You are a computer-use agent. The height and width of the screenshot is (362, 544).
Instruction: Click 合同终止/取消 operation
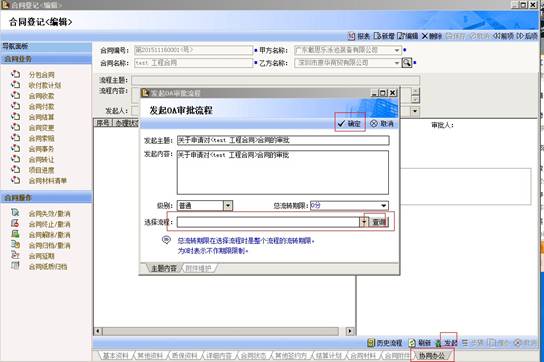tap(49, 224)
